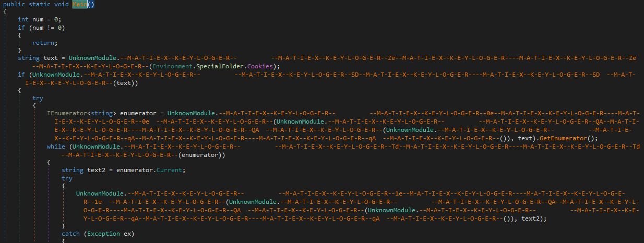644x243 pixels.
Task: Click the ex variable in catch clause
Action: (x=127, y=234)
